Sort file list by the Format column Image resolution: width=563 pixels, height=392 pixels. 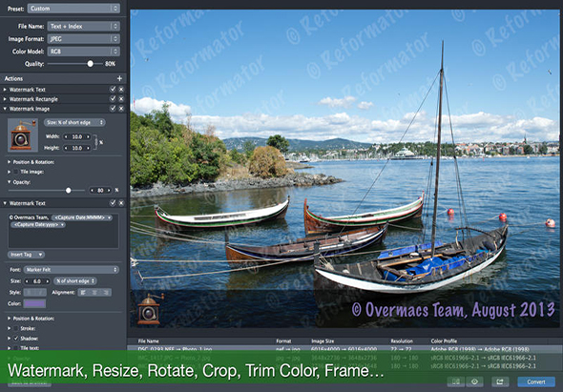pos(283,341)
